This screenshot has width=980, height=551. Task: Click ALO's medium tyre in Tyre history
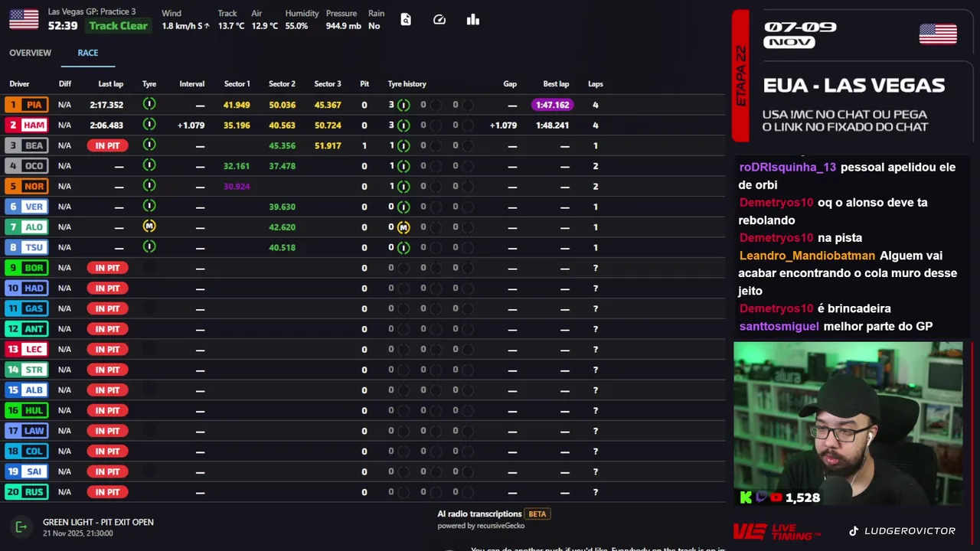tap(403, 227)
